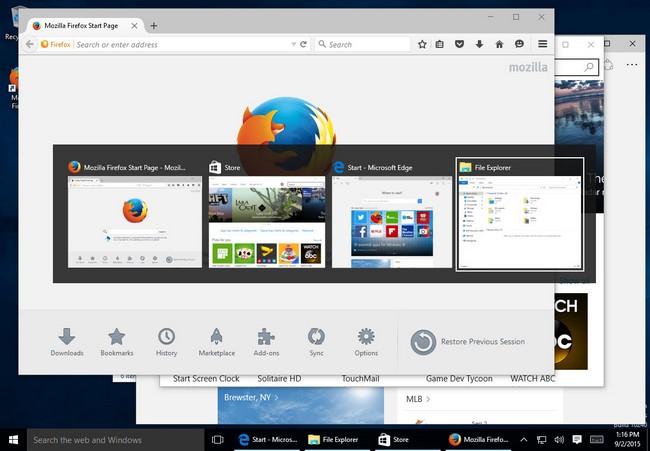Activate File Explorer taskbar button
Image resolution: width=650 pixels, height=451 pixels.
(x=339, y=440)
